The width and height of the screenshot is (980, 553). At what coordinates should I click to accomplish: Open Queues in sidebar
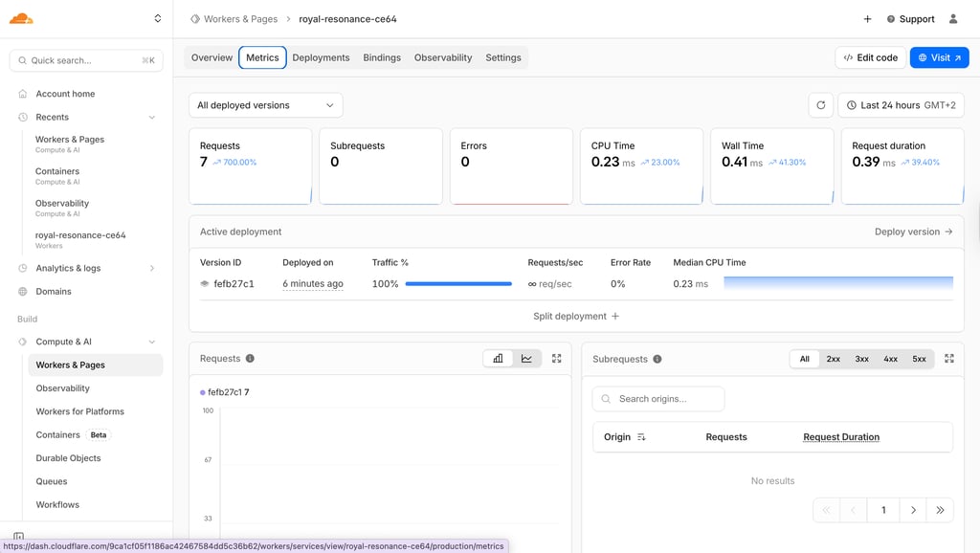coord(52,481)
